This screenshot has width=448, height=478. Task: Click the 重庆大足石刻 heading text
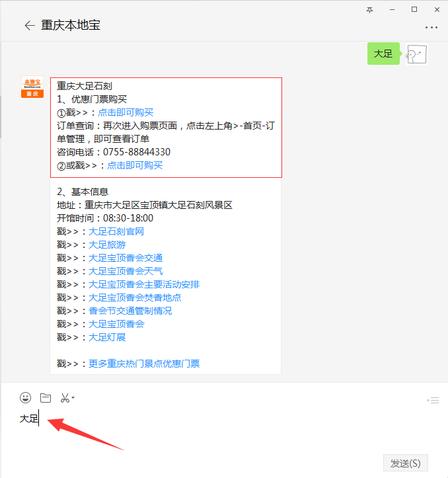click(x=85, y=86)
